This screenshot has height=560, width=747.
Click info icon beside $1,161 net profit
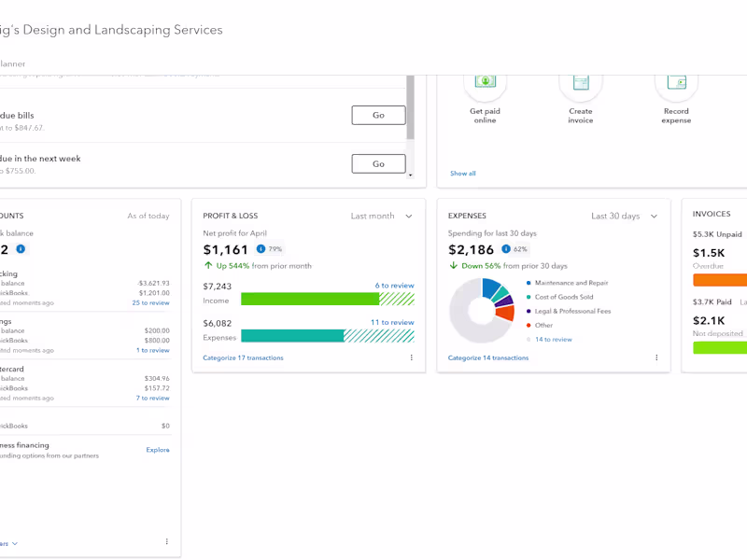(x=261, y=249)
